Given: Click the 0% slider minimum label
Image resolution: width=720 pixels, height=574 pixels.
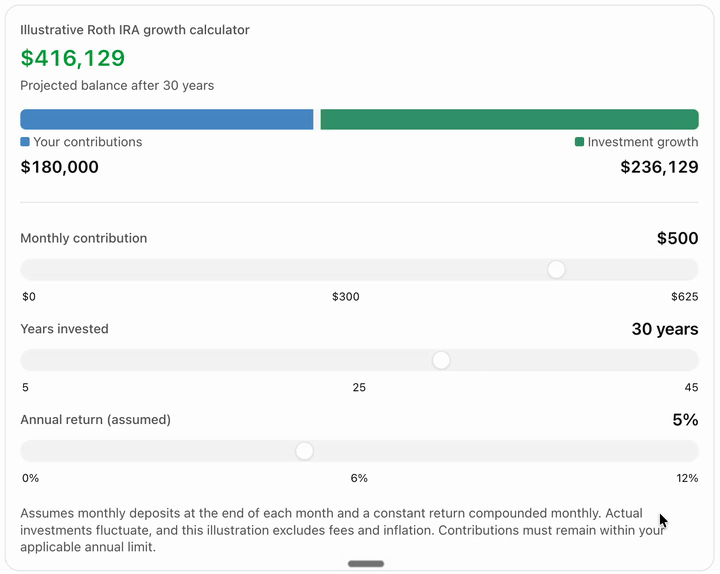Looking at the screenshot, I should click(x=30, y=478).
